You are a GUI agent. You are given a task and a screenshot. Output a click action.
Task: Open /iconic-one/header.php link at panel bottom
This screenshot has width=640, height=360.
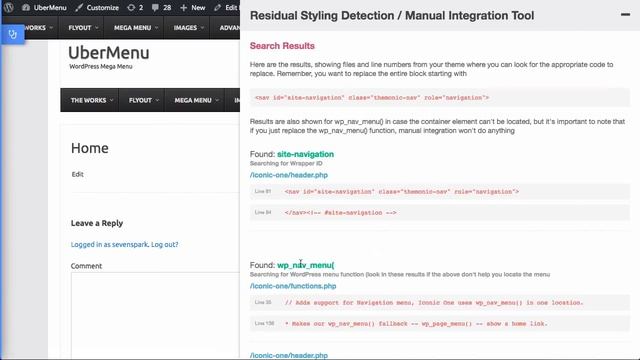[x=289, y=355]
